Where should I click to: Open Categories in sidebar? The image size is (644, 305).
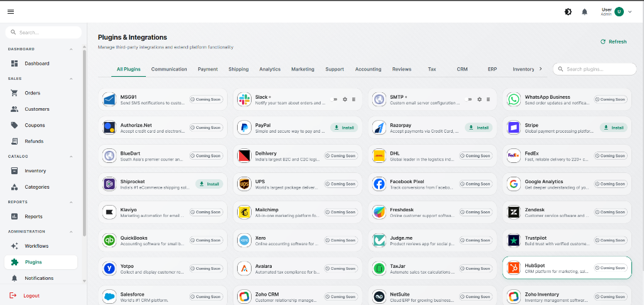(x=41, y=187)
